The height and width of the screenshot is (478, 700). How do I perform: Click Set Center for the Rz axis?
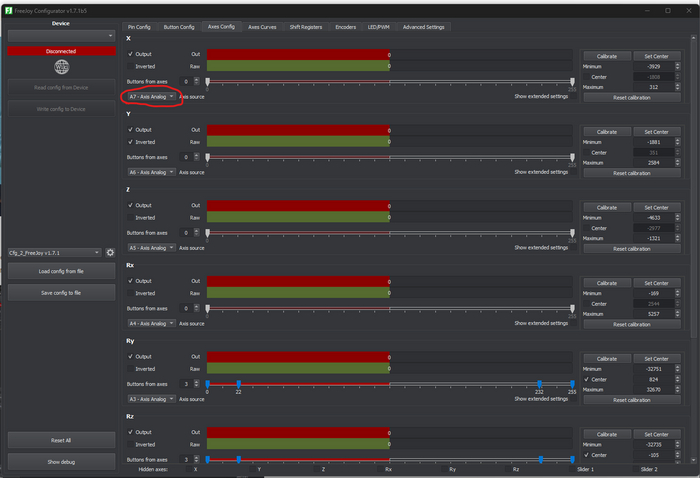tap(656, 435)
